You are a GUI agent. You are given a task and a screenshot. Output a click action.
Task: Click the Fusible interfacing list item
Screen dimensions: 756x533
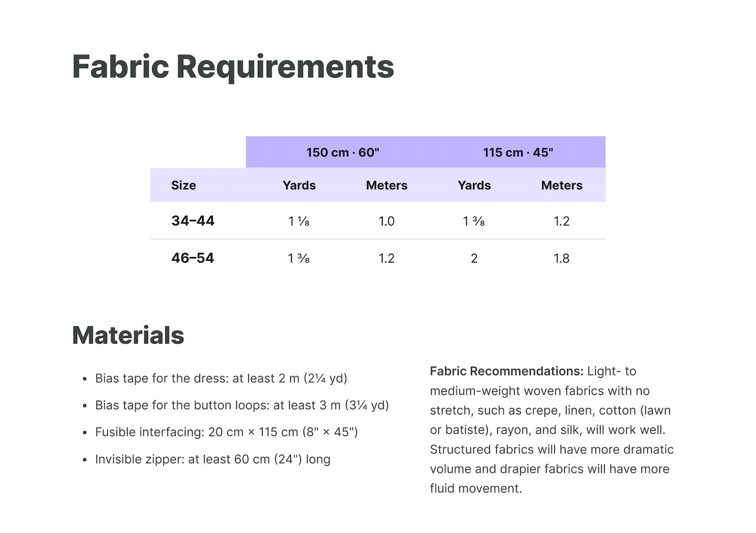pyautogui.click(x=226, y=432)
